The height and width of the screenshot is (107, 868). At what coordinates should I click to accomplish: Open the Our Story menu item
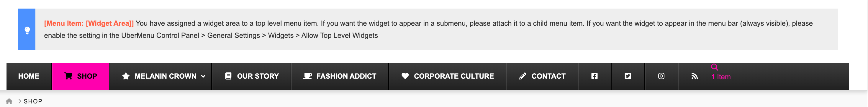[x=251, y=76]
